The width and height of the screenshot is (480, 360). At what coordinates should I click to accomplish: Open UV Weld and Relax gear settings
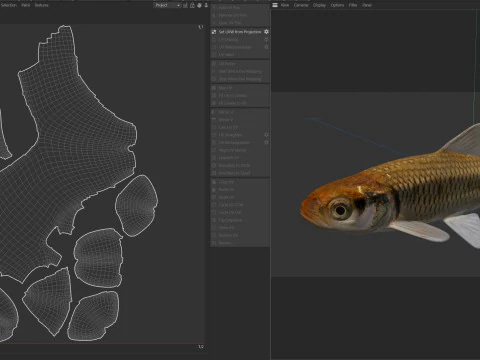click(266, 47)
